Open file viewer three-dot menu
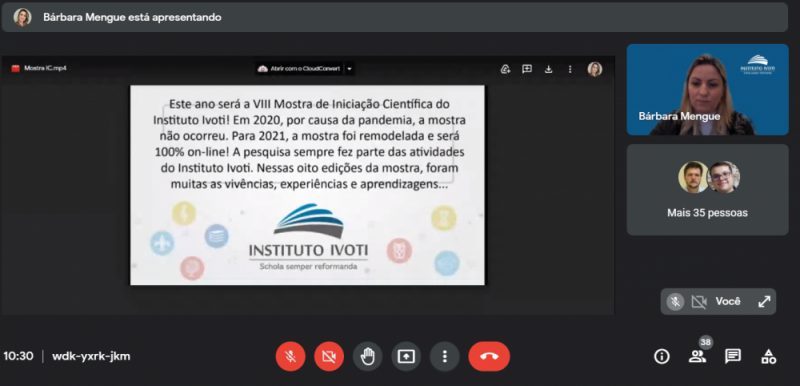 [570, 69]
